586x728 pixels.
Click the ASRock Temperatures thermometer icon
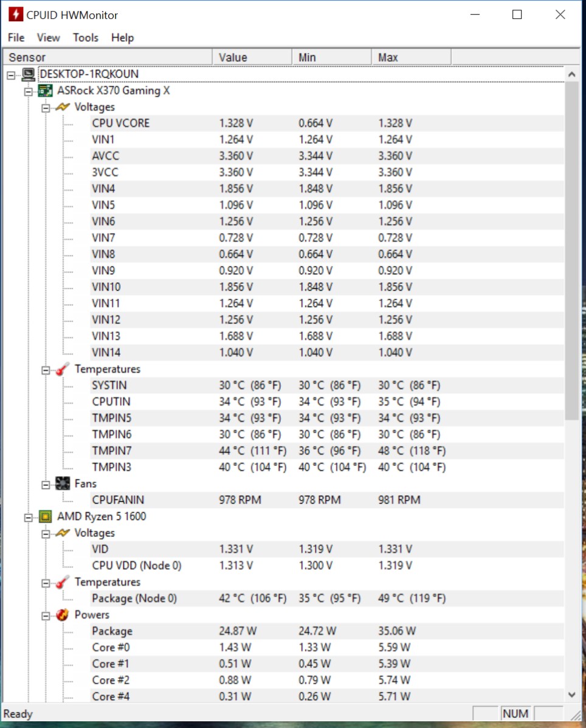(x=63, y=369)
